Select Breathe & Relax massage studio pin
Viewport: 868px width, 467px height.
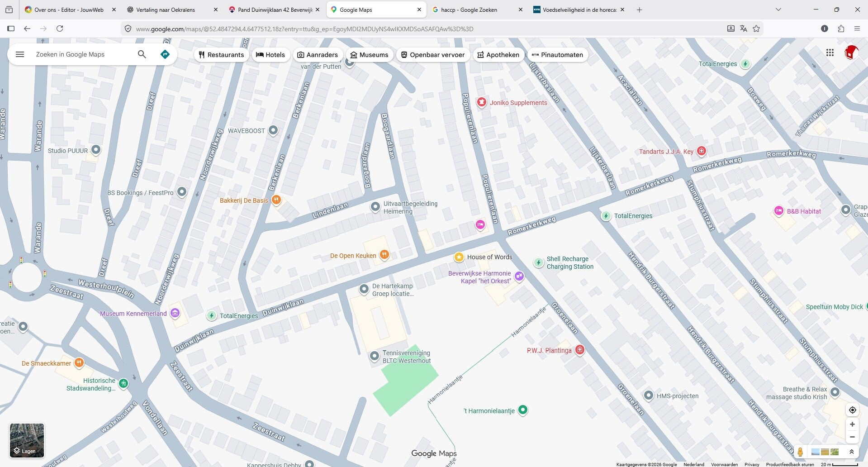835,392
